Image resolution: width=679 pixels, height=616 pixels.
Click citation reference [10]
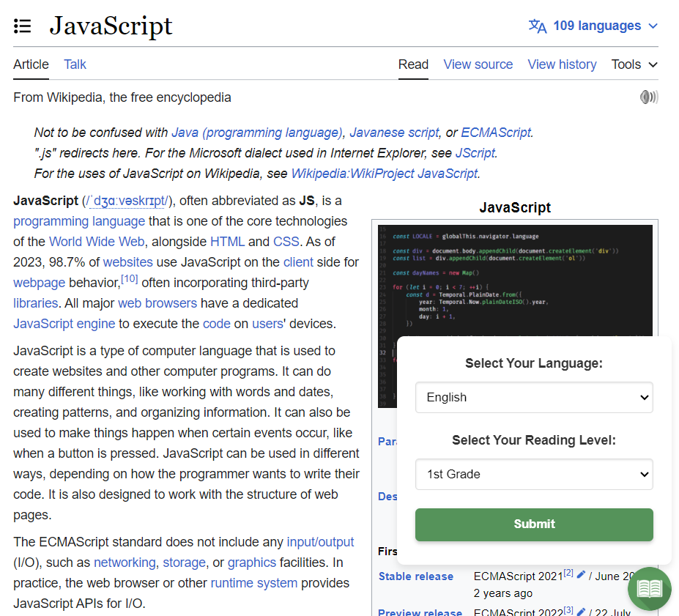pos(129,279)
